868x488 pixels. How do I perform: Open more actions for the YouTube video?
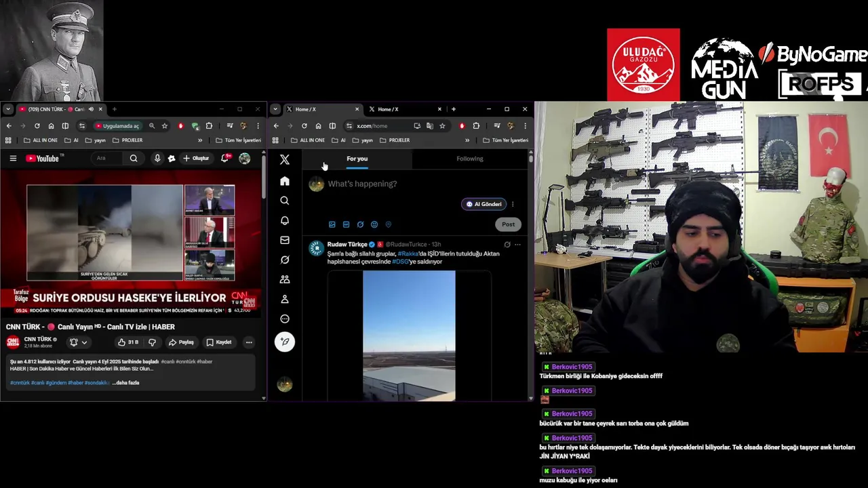pos(249,342)
